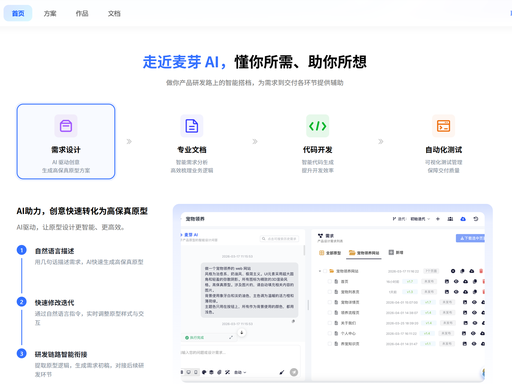Click the green version tag on 宠物详情页 row
Viewport: 512px width, 384px height.
point(428,302)
